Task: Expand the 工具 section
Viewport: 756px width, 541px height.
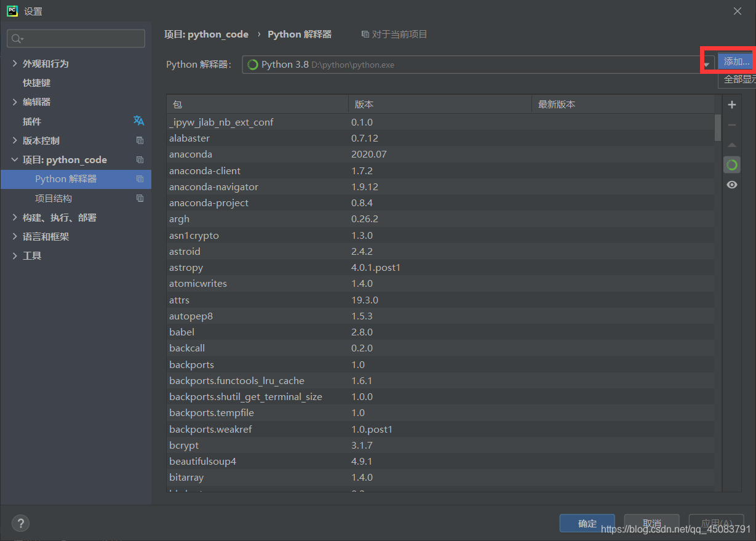Action: coord(15,255)
